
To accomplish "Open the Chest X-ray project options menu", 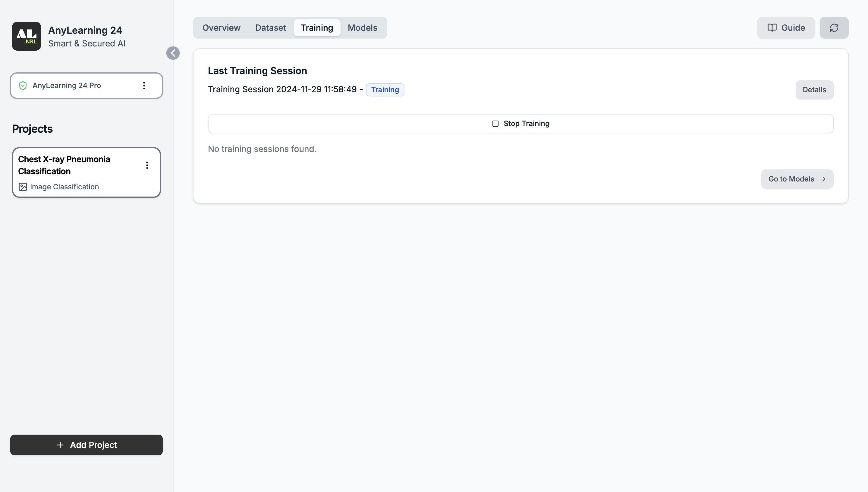I will click(147, 165).
